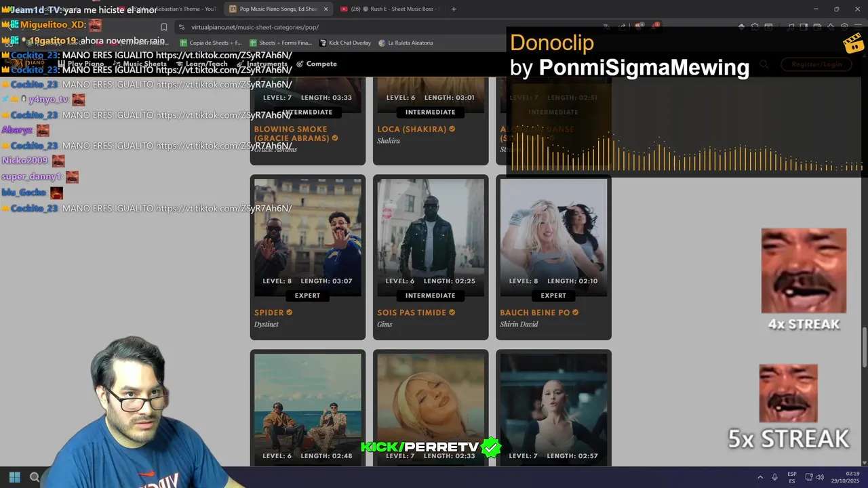
Task: Click the bookmark icon beside the address bar
Action: (x=163, y=27)
